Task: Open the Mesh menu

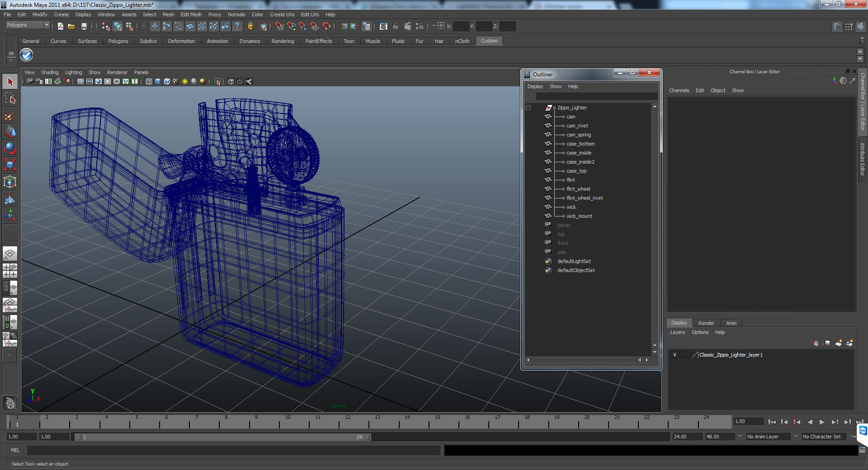Action: [x=168, y=14]
